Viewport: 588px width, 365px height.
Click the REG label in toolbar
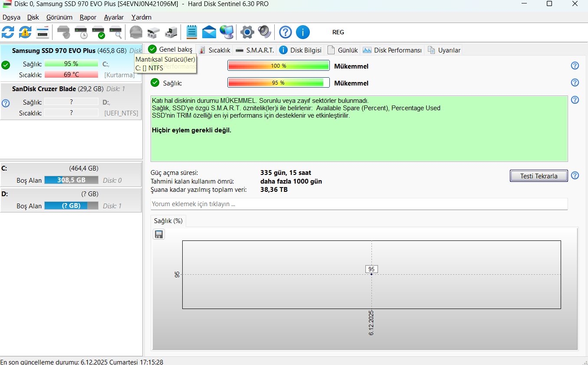point(338,32)
